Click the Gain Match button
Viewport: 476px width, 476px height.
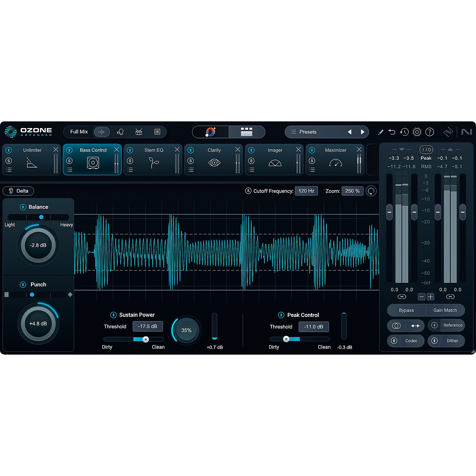pyautogui.click(x=446, y=310)
